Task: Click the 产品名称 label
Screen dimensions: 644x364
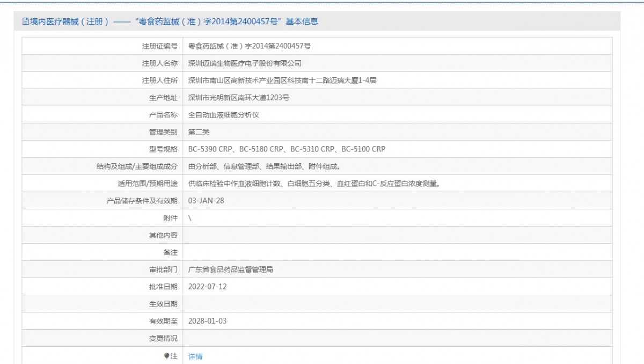Action: click(163, 115)
